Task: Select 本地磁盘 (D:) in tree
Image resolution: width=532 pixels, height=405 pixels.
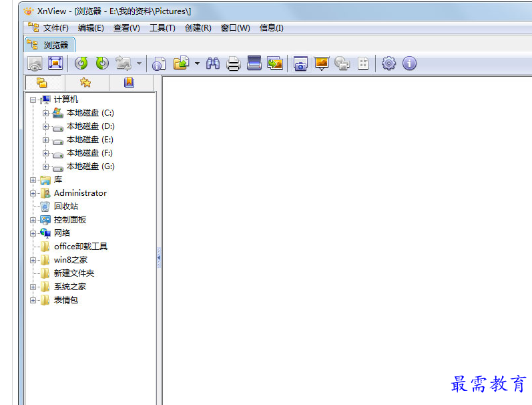Action: click(x=91, y=126)
